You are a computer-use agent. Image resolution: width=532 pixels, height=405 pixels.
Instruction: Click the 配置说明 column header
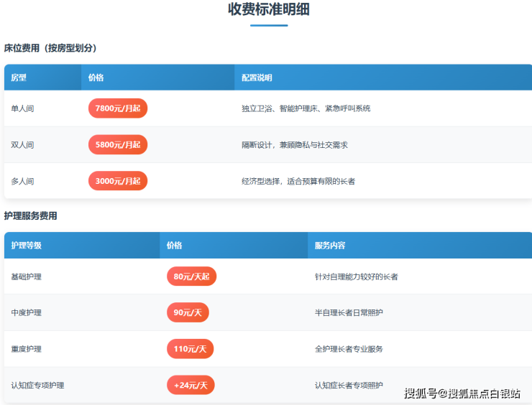pyautogui.click(x=257, y=78)
